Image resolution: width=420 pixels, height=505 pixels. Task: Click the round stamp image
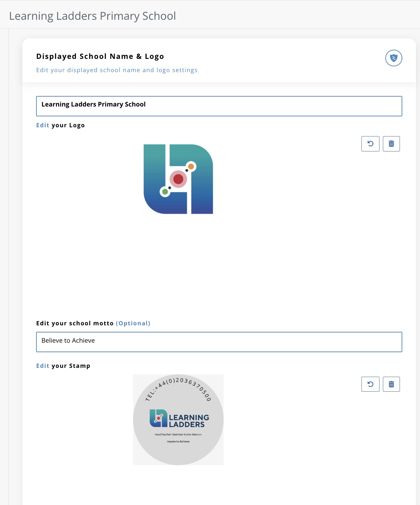pyautogui.click(x=178, y=420)
